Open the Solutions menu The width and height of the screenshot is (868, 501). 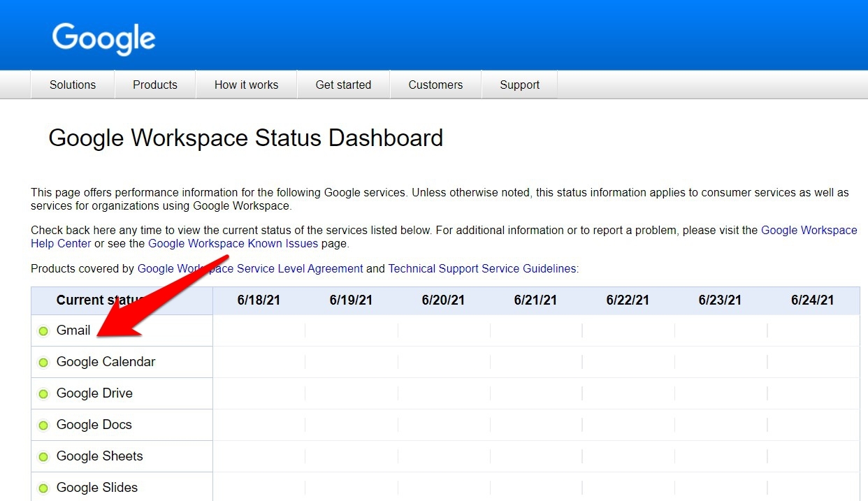click(73, 85)
